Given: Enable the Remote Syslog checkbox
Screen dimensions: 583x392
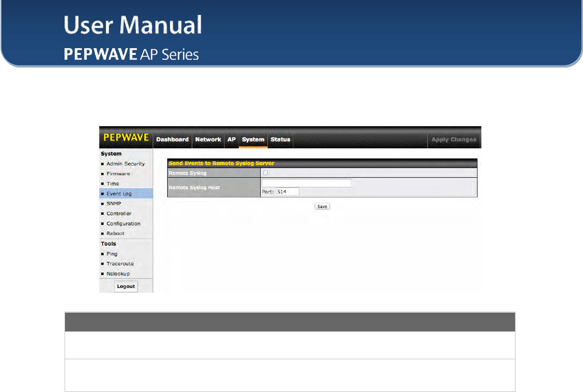Looking at the screenshot, I should pyautogui.click(x=265, y=172).
